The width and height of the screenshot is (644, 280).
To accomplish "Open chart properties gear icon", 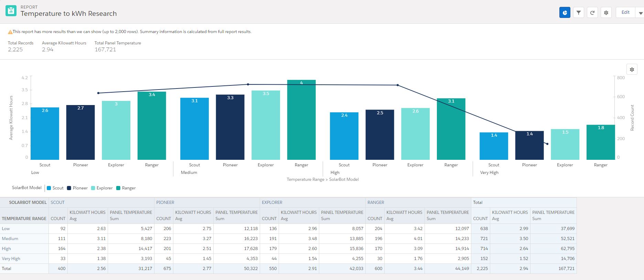I will [x=632, y=70].
